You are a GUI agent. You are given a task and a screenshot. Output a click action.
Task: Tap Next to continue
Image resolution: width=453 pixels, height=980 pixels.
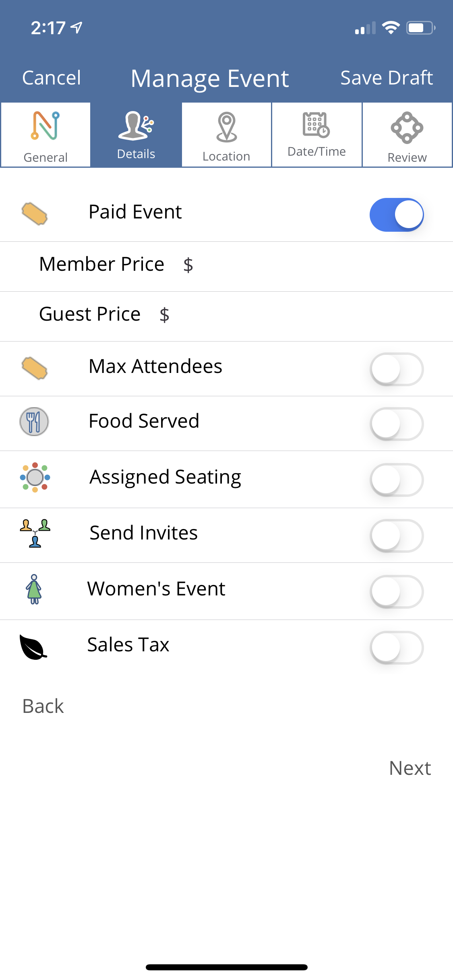pyautogui.click(x=410, y=768)
